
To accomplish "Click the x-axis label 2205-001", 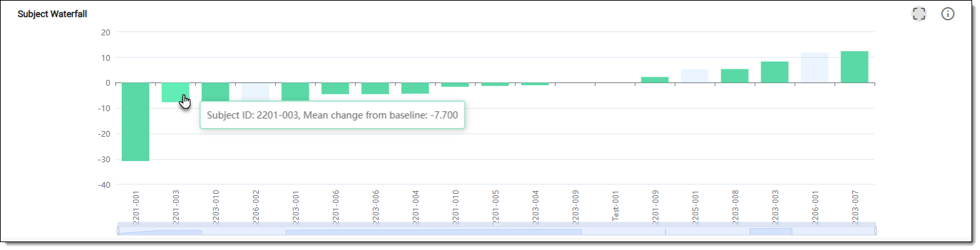I will tap(696, 207).
